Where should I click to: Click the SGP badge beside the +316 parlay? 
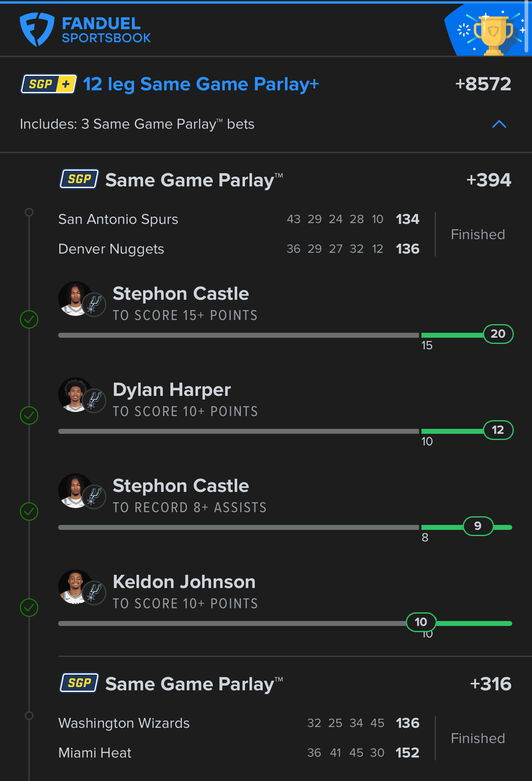pyautogui.click(x=79, y=683)
